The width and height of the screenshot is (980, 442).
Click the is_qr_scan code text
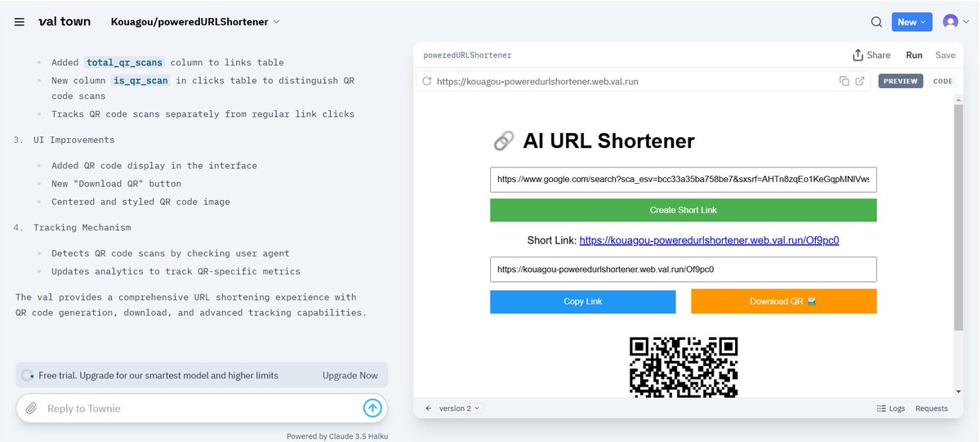coord(140,80)
